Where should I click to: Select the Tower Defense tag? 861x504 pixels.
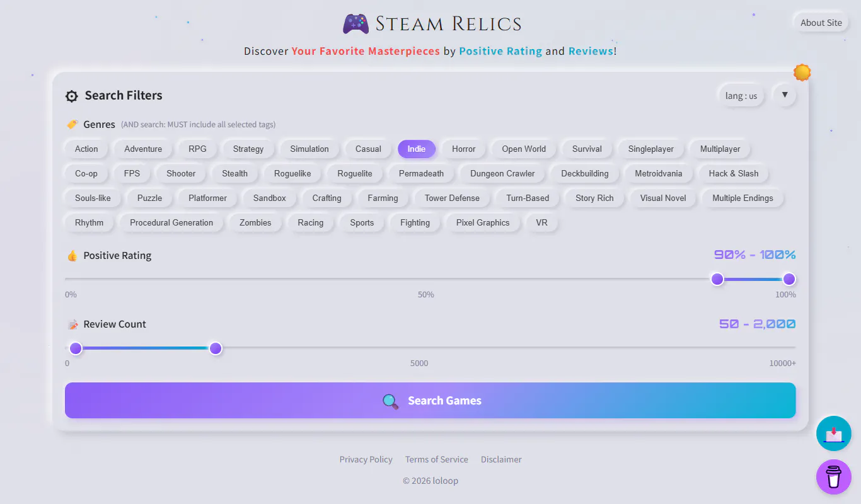pyautogui.click(x=452, y=198)
